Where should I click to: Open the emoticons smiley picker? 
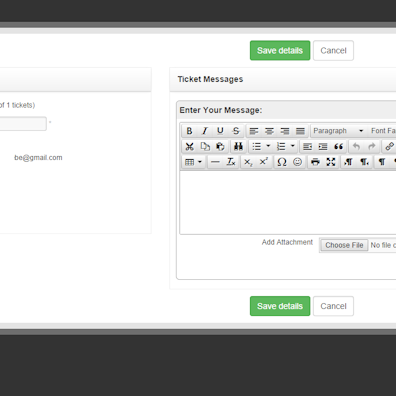click(x=297, y=162)
